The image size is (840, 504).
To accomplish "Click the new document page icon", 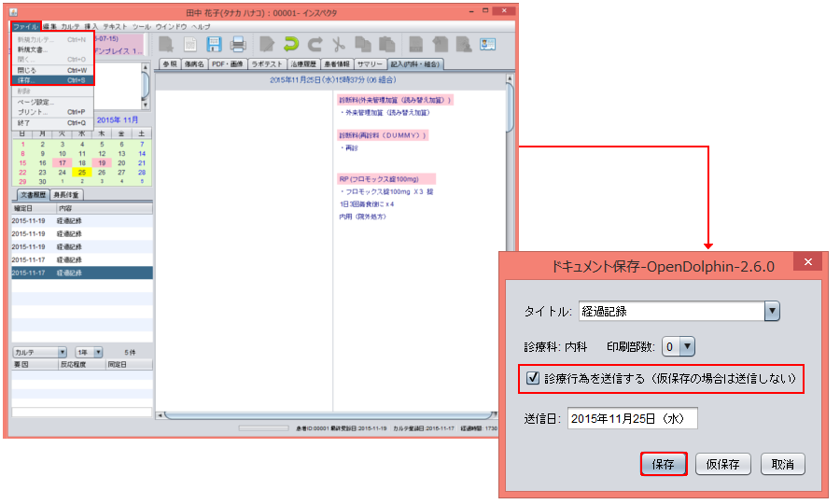I will coord(190,45).
